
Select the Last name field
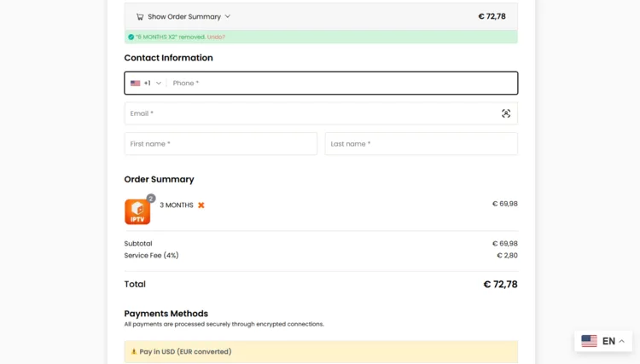point(421,143)
